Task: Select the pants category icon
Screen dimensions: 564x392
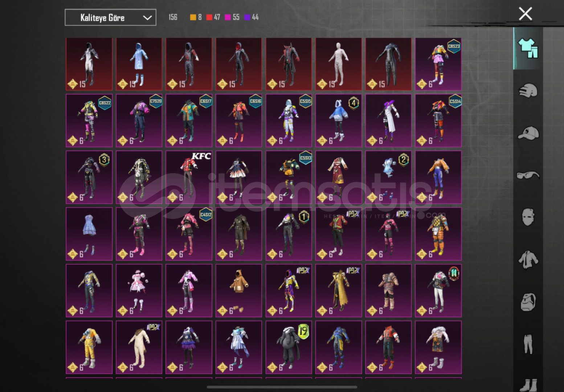Action: pos(528,344)
